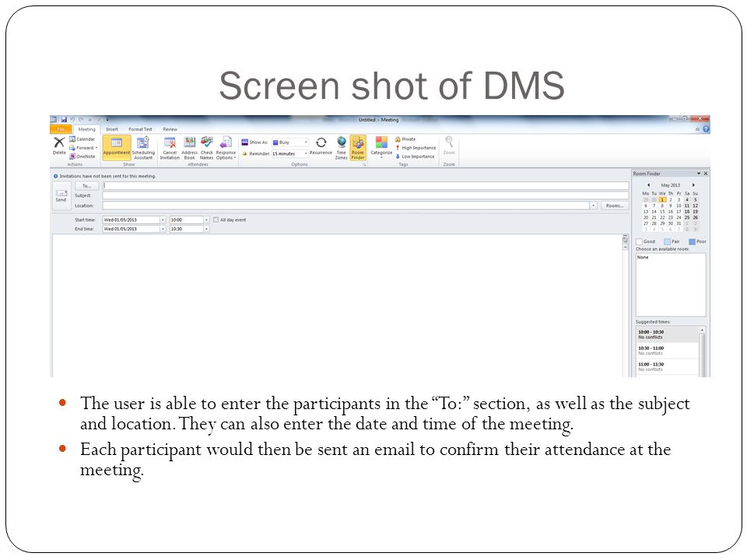Set Low Importance tag
The width and height of the screenshot is (747, 560).
click(415, 156)
